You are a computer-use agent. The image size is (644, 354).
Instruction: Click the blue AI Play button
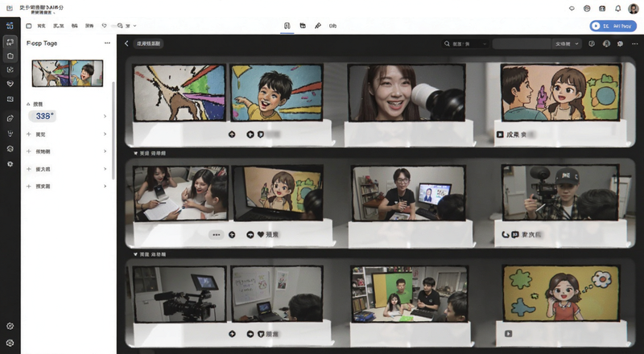[613, 26]
